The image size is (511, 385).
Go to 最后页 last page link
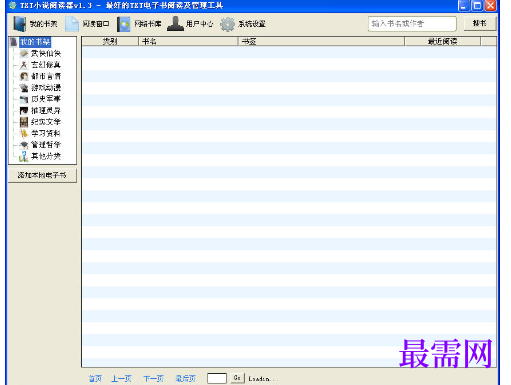[x=186, y=378]
